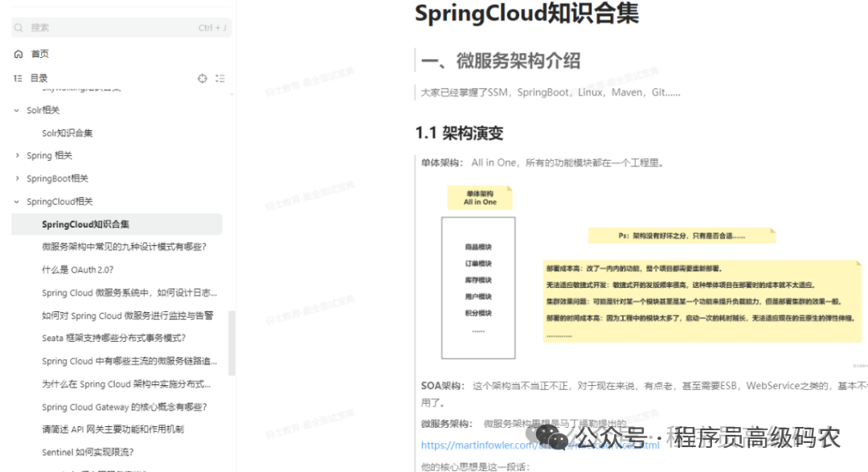Open the 目录 directory section
Image resolution: width=868 pixels, height=472 pixels.
[39, 78]
